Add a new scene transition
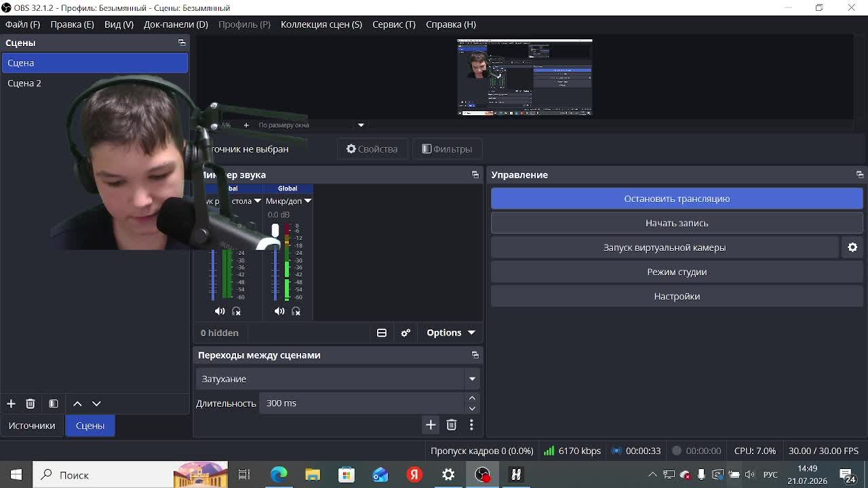This screenshot has height=488, width=868. (x=431, y=425)
